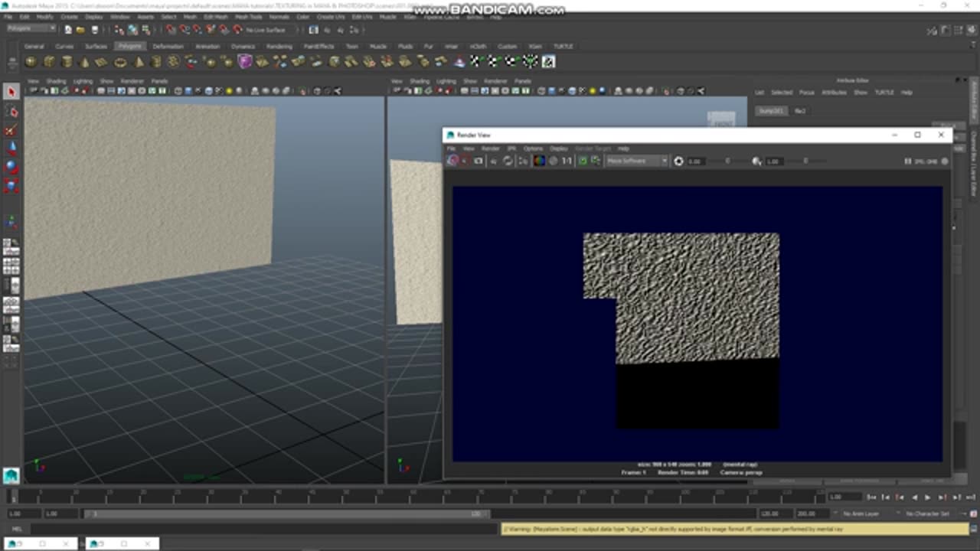
Task: Create a polygon cube from the shelf
Action: [49, 62]
